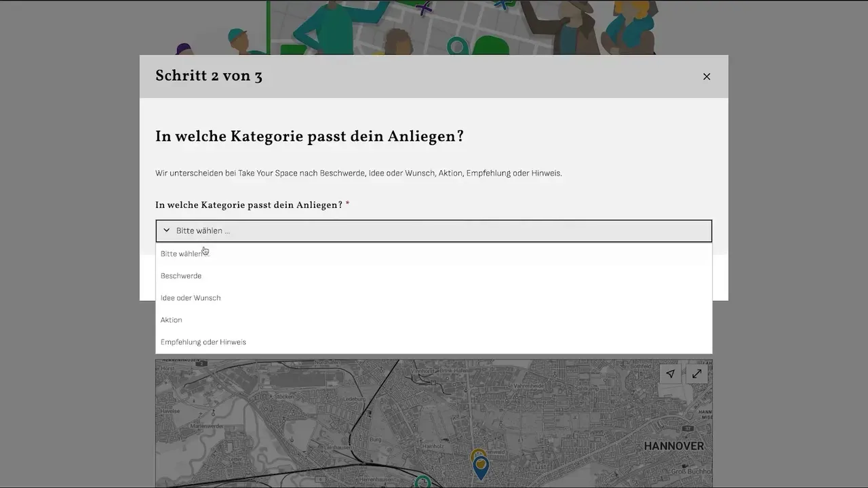868x488 pixels.
Task: Select Empfehlung oder Hinweis option
Action: pyautogui.click(x=434, y=342)
